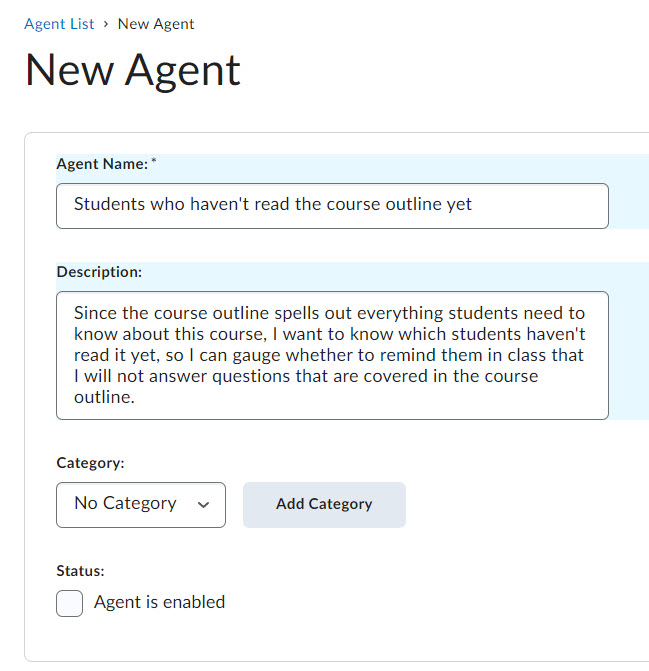Viewport: 649px width, 671px height.
Task: Click the "No Category" selected value text
Action: [x=125, y=504]
